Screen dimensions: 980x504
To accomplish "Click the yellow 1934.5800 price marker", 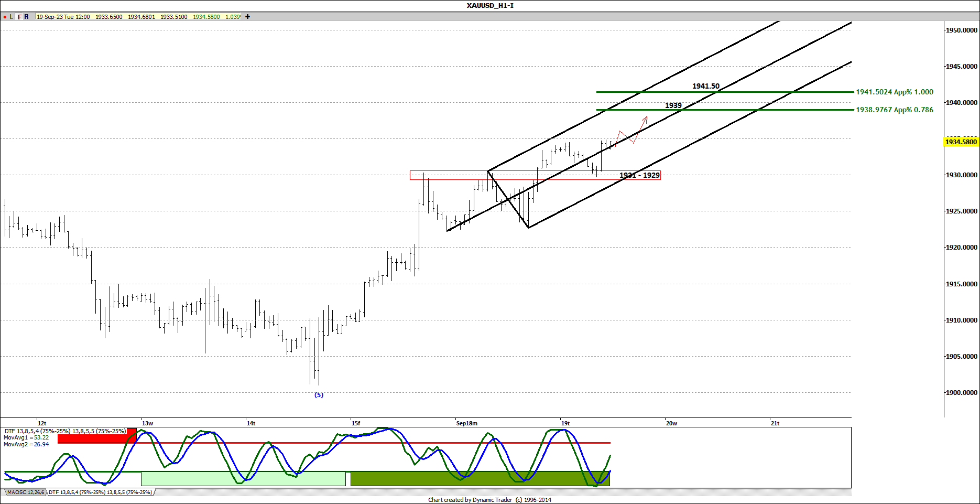I will click(x=961, y=142).
